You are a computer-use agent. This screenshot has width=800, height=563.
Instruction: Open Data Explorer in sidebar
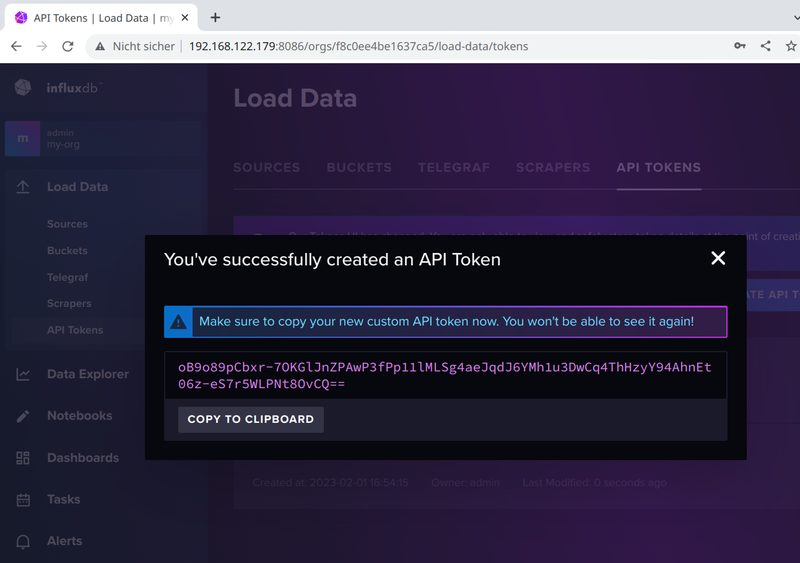(x=88, y=374)
